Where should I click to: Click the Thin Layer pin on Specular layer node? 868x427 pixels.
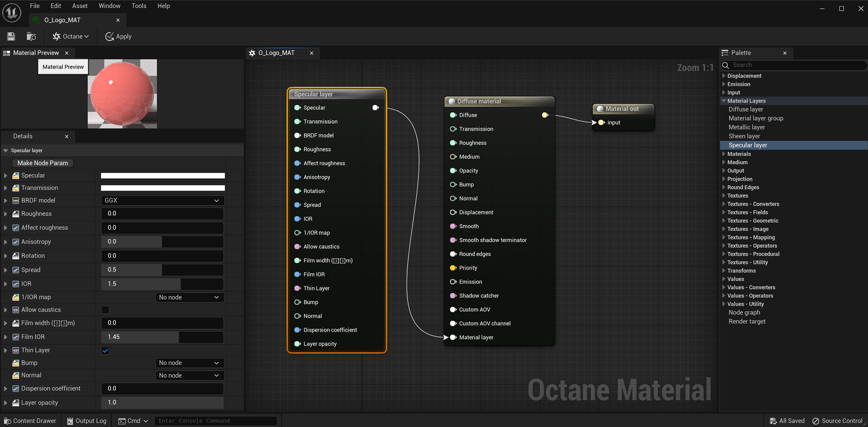(x=297, y=288)
